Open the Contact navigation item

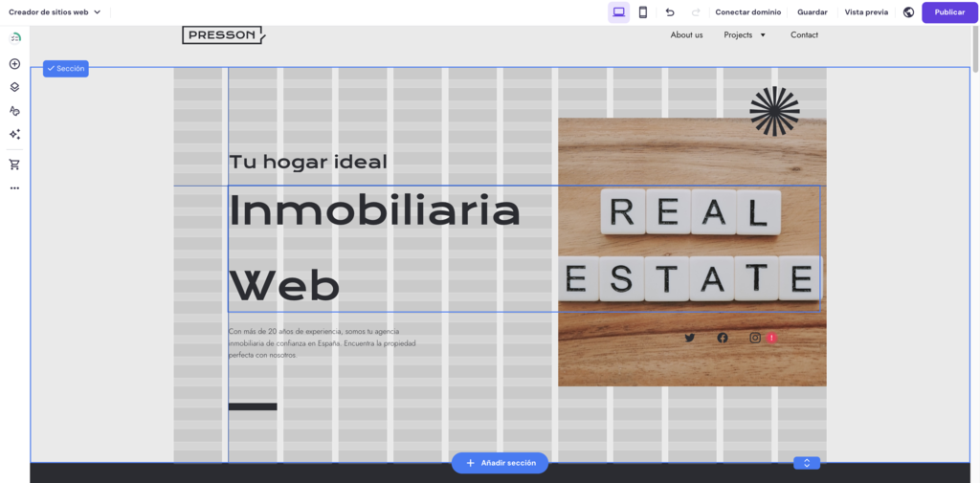804,35
